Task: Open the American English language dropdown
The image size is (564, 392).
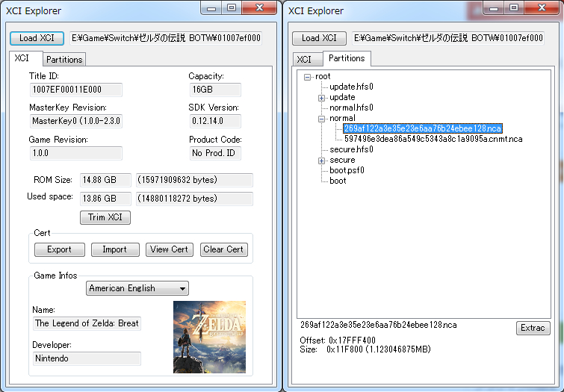Action: click(x=137, y=288)
